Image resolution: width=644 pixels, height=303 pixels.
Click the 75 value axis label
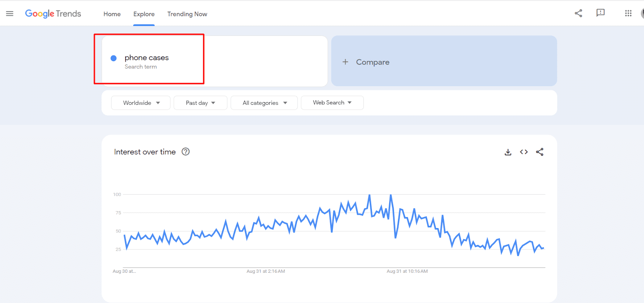(x=118, y=212)
